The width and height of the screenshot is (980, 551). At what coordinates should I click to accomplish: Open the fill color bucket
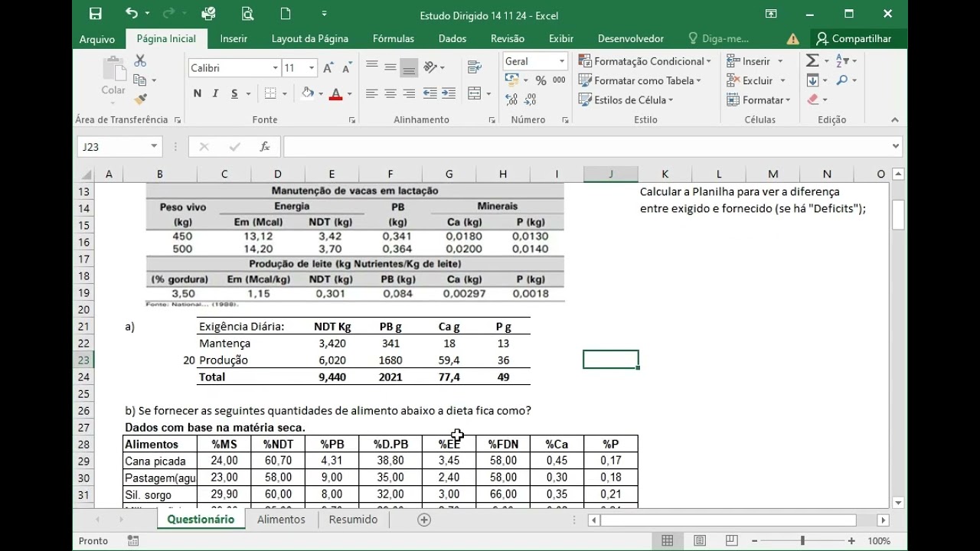(x=308, y=93)
